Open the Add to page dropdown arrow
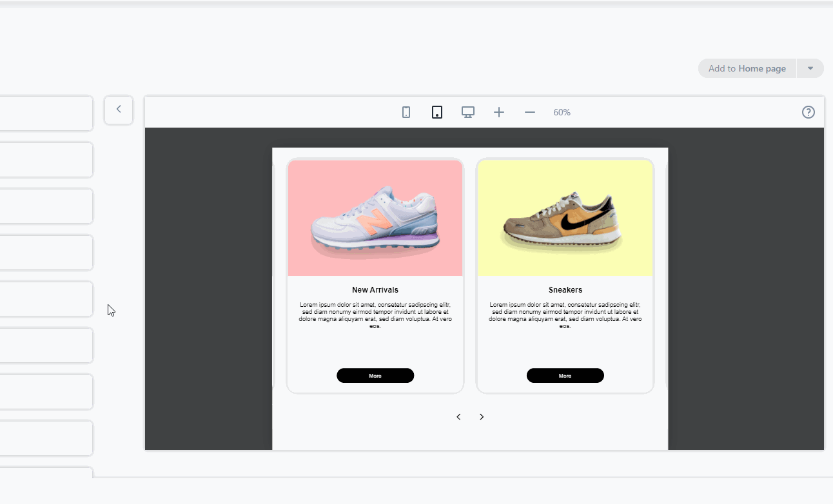 point(810,68)
